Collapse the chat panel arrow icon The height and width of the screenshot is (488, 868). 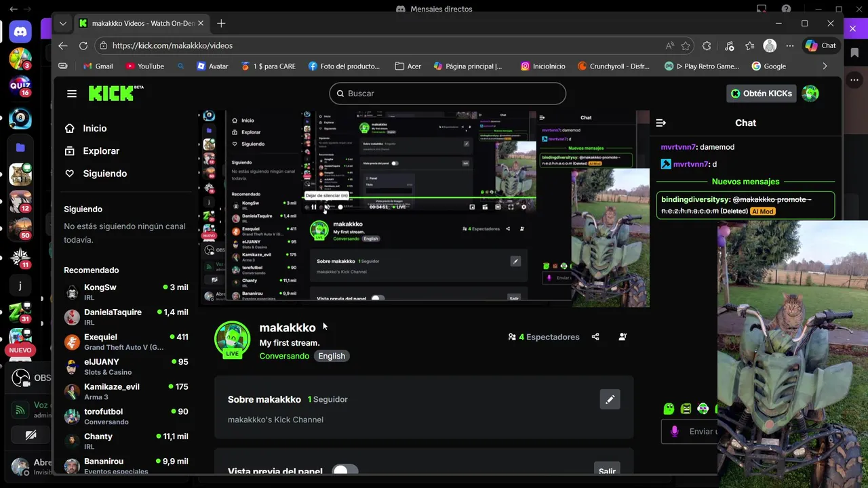point(661,123)
